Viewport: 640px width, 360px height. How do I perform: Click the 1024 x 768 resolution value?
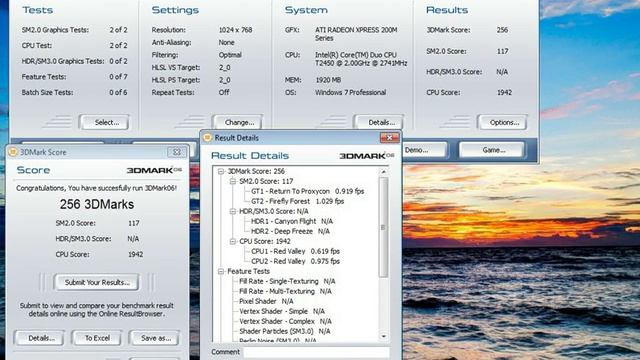(236, 30)
